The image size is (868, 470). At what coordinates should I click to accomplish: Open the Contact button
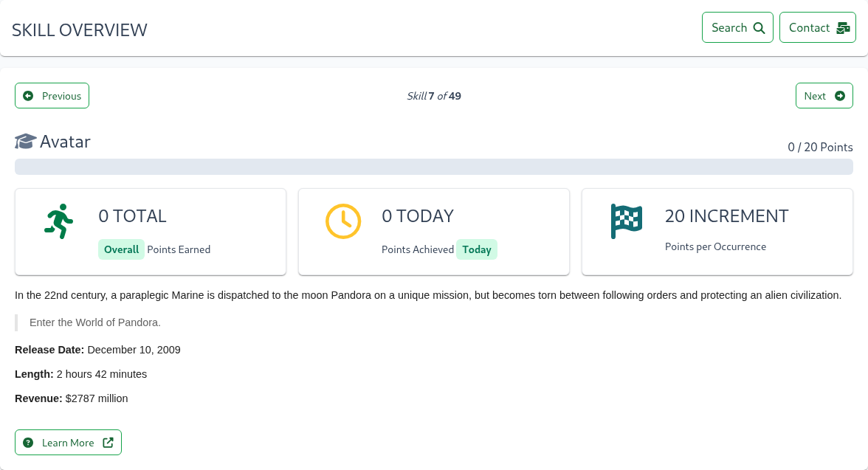[x=818, y=27]
